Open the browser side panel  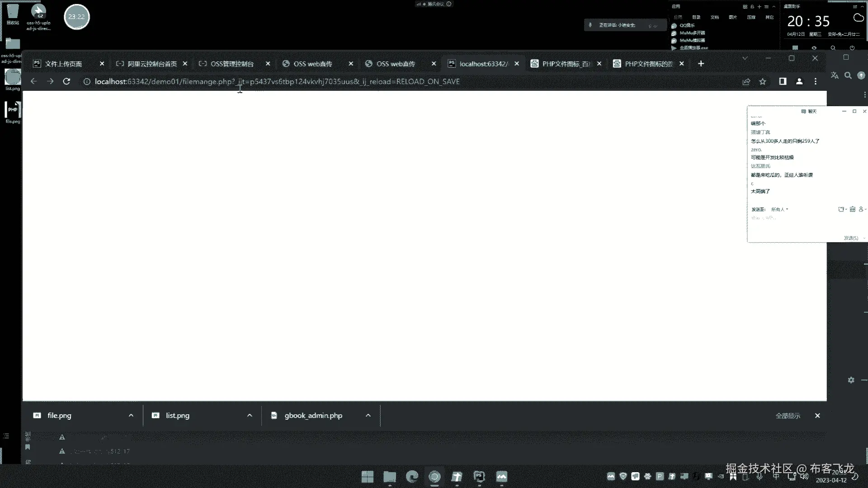point(783,81)
